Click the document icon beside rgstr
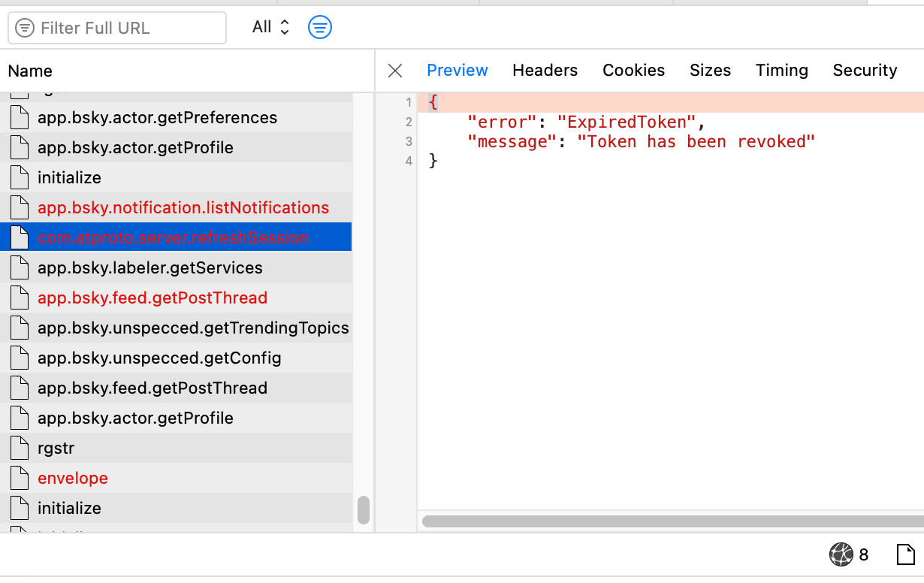 click(20, 449)
